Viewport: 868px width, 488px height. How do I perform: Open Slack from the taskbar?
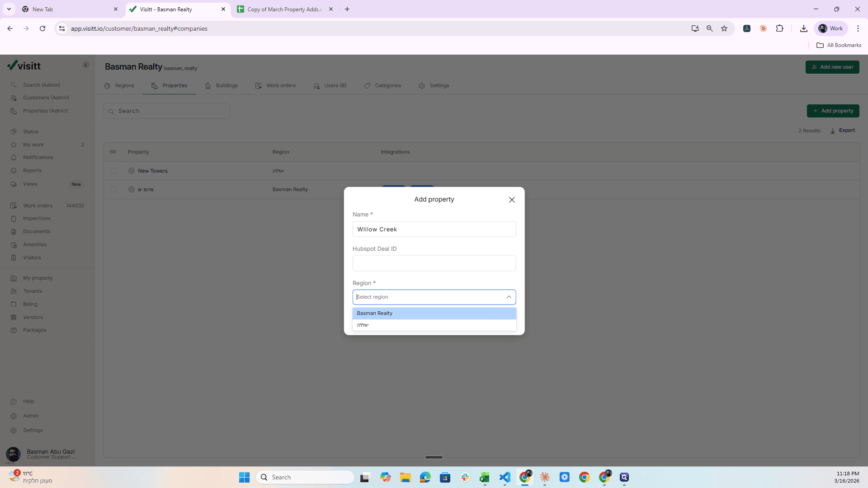[x=465, y=477]
